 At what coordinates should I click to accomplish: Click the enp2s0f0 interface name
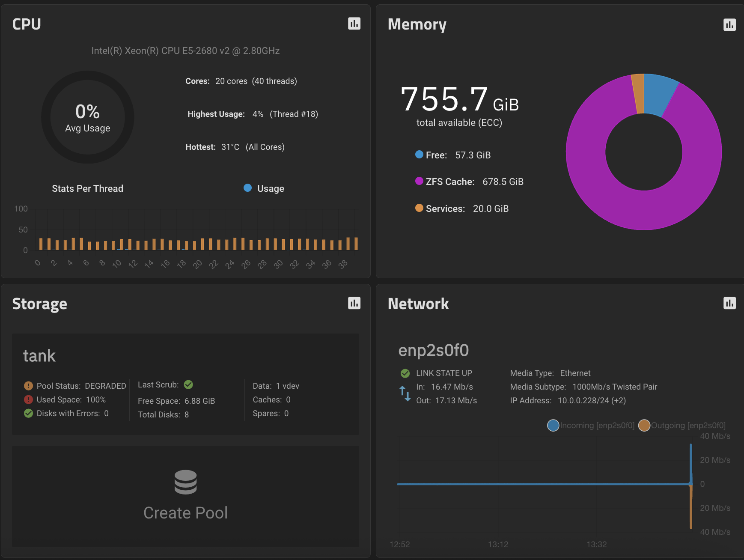click(x=433, y=350)
